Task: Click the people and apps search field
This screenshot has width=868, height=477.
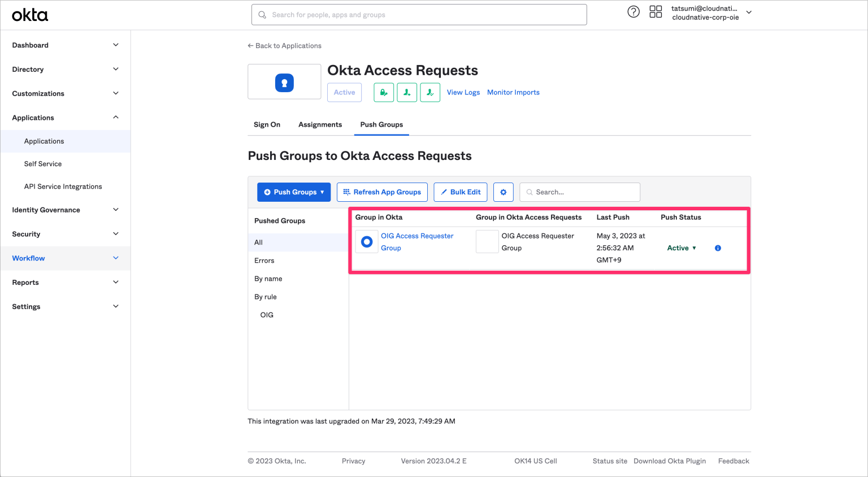Action: pyautogui.click(x=419, y=14)
